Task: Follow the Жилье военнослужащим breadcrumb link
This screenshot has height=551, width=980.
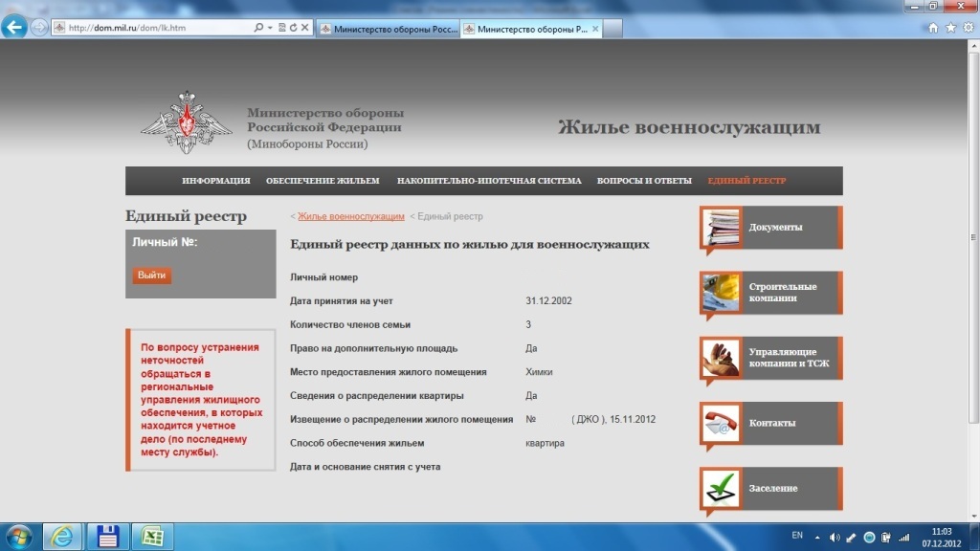Action: (350, 217)
